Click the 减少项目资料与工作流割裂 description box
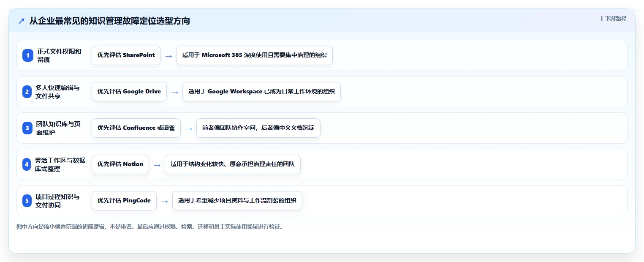Image resolution: width=644 pixels, height=262 pixels. click(237, 201)
